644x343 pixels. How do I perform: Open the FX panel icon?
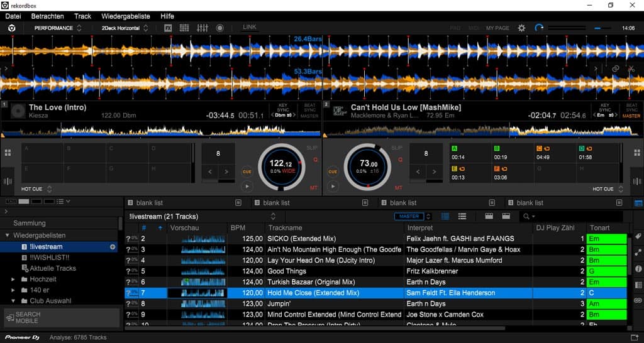pyautogui.click(x=168, y=28)
